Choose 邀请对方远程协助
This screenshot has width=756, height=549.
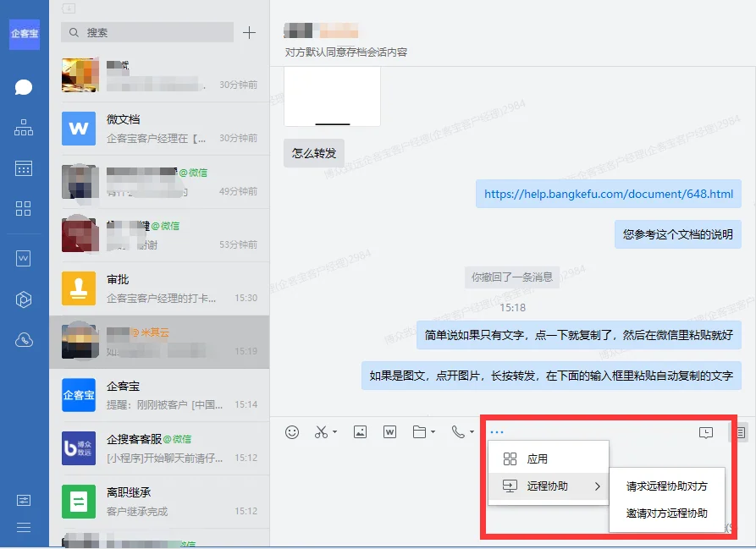(x=667, y=513)
